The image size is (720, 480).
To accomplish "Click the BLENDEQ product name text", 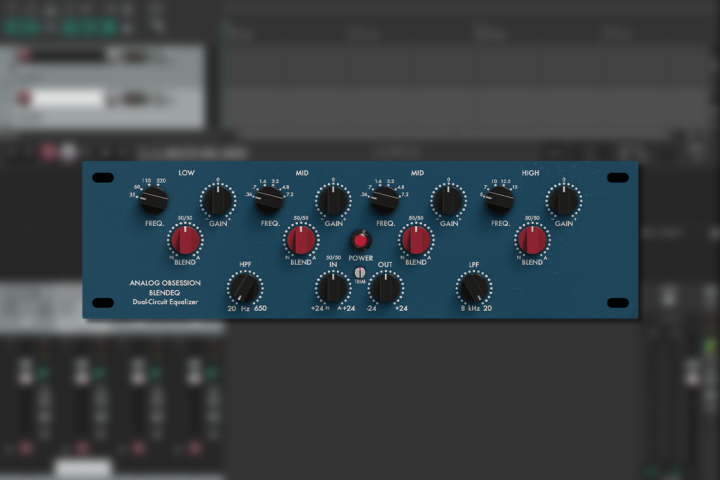I will point(165,293).
